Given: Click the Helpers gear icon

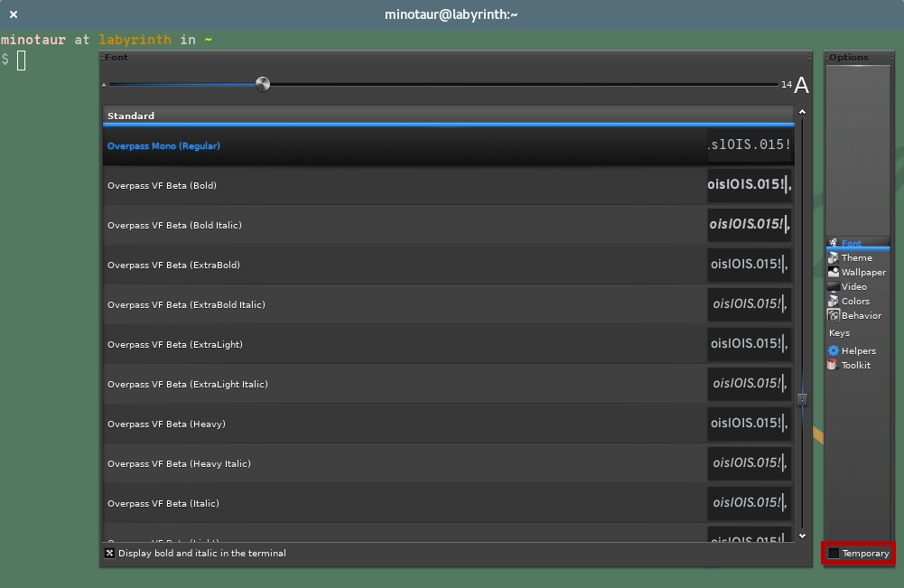Looking at the screenshot, I should (834, 350).
